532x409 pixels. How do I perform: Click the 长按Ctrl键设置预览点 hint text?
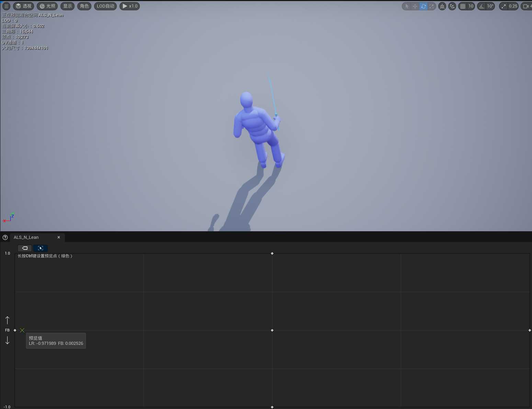pos(45,256)
